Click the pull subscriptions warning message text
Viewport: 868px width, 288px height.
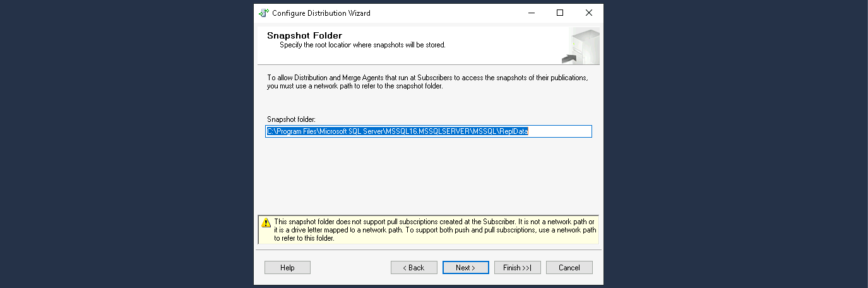(434, 230)
